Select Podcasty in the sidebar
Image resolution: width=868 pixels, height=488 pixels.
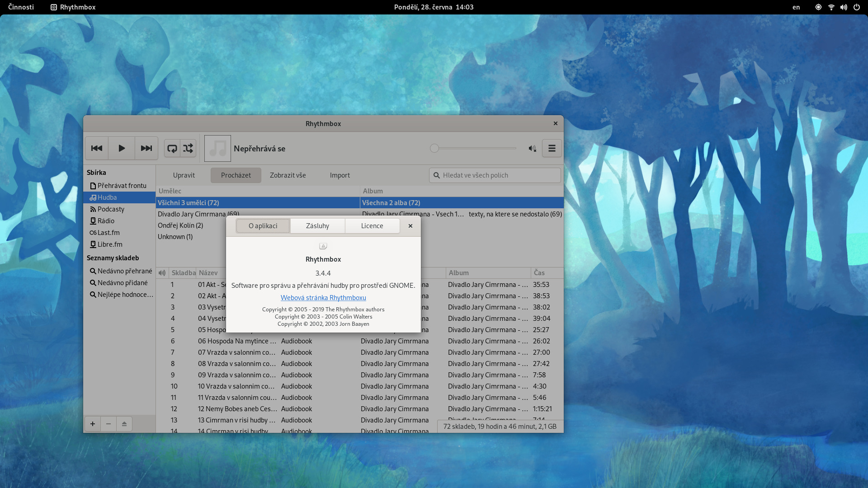click(x=111, y=209)
